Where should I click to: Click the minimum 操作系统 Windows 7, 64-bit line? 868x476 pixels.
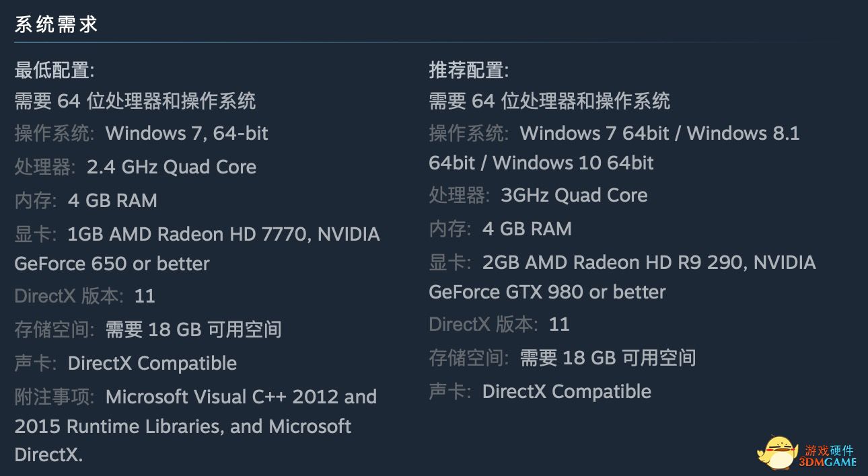click(141, 133)
